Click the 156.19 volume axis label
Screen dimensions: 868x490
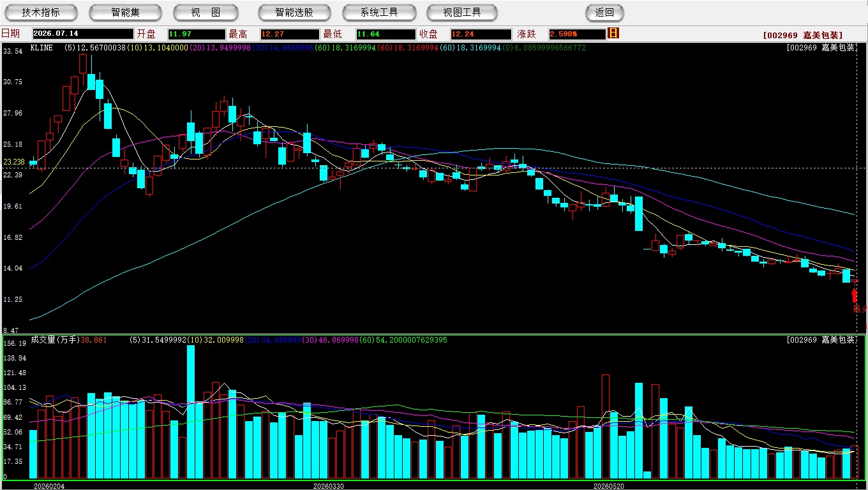pyautogui.click(x=14, y=343)
